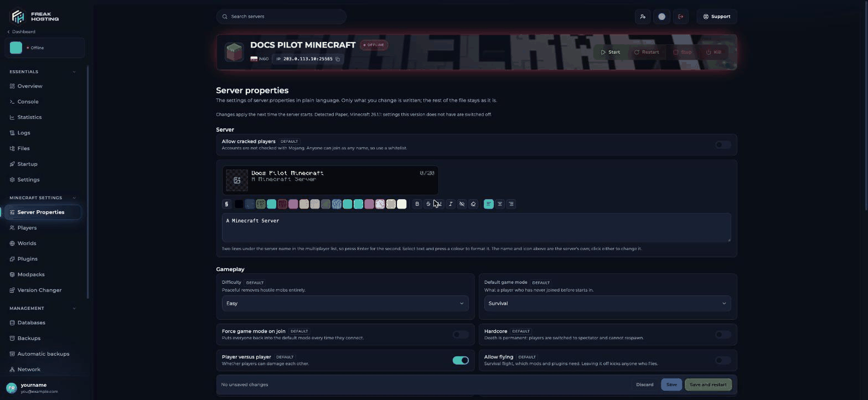Screen dimensions: 868x400
Task: Go back to Dashboard
Action: pos(21,32)
